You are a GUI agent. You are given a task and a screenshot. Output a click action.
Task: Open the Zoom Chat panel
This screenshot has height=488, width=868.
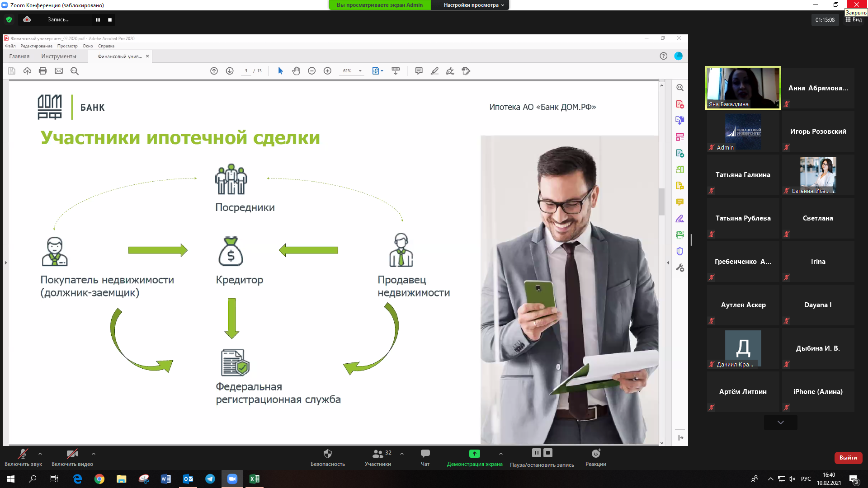(x=425, y=457)
